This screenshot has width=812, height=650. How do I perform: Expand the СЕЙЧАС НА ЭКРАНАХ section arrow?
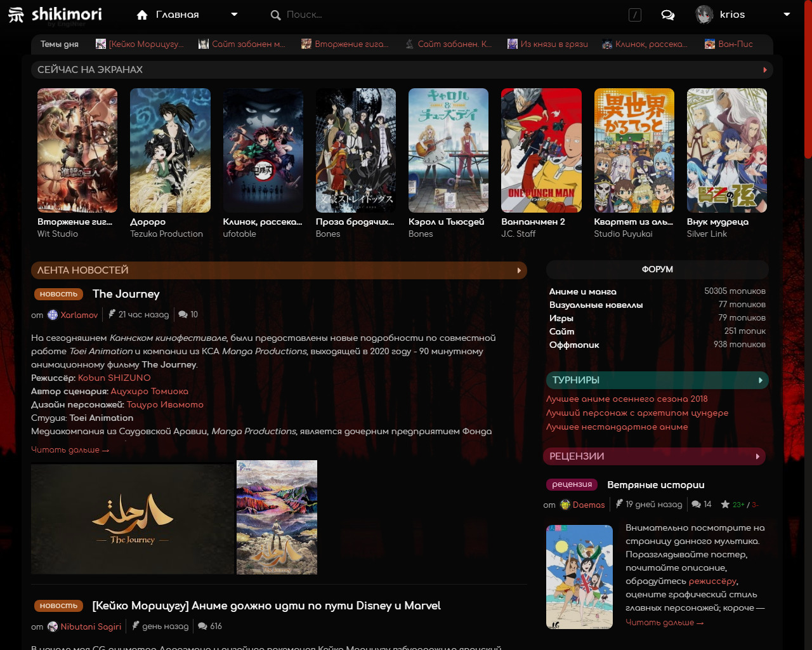pyautogui.click(x=765, y=70)
